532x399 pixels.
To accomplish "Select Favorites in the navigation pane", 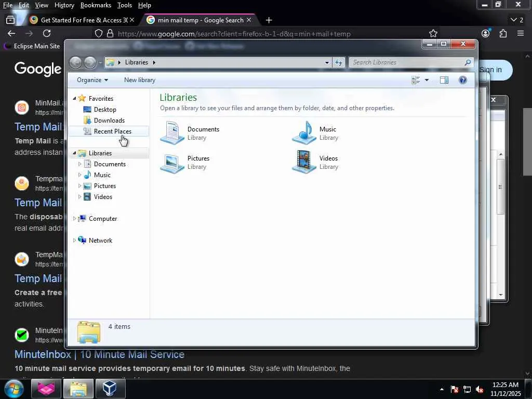I will click(101, 98).
